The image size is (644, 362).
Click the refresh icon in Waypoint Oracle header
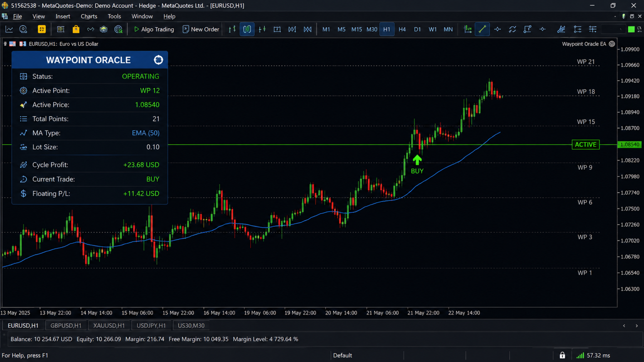(158, 60)
